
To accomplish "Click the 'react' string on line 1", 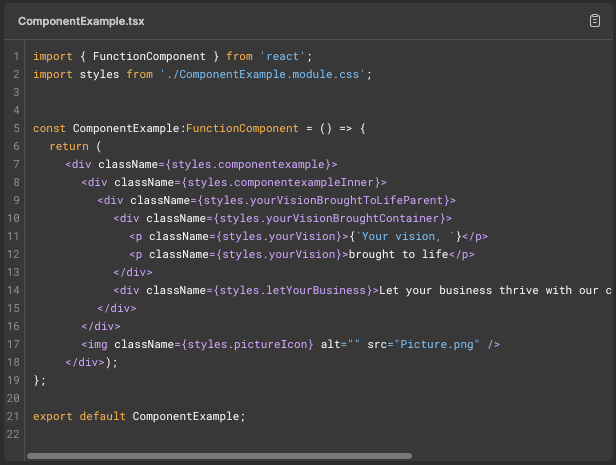I will coord(282,56).
